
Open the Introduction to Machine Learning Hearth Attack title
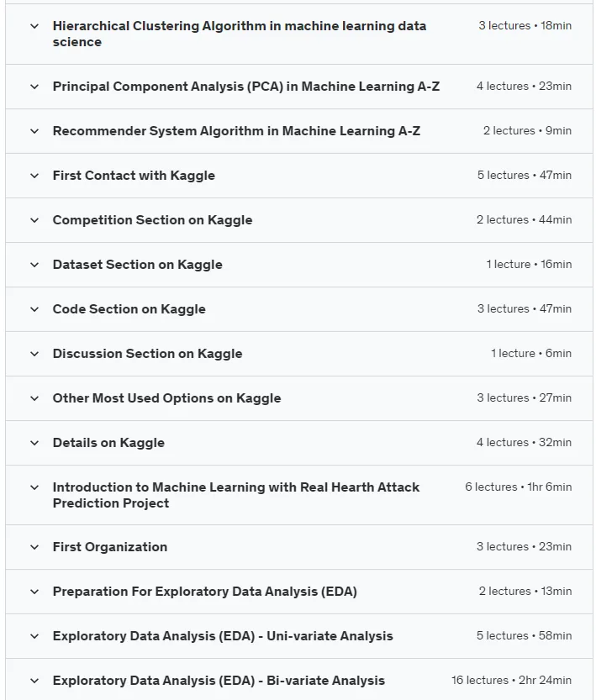tap(236, 495)
